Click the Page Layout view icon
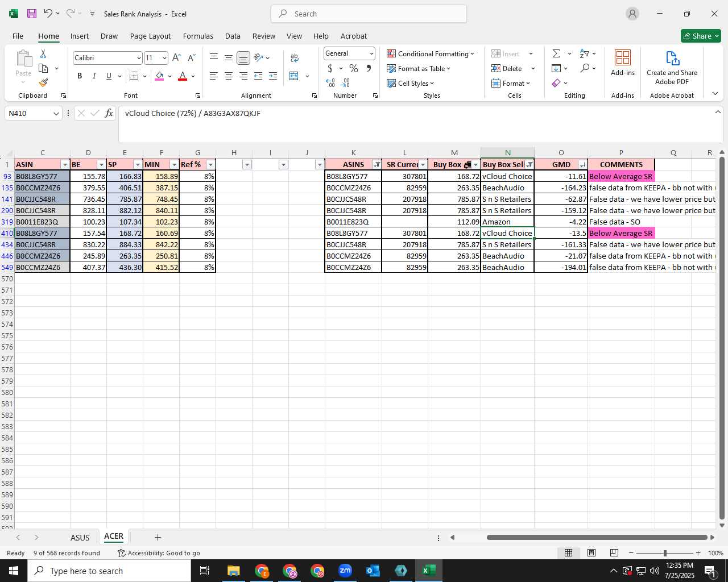 (591, 553)
